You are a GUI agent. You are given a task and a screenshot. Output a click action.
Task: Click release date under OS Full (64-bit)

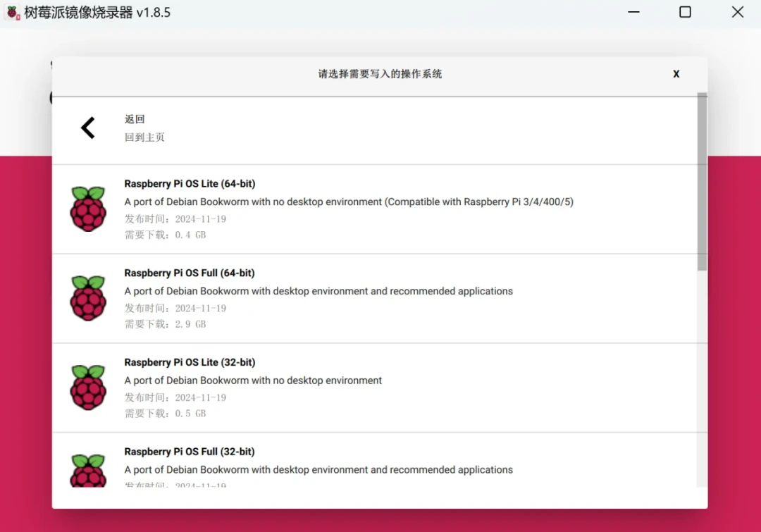(175, 308)
